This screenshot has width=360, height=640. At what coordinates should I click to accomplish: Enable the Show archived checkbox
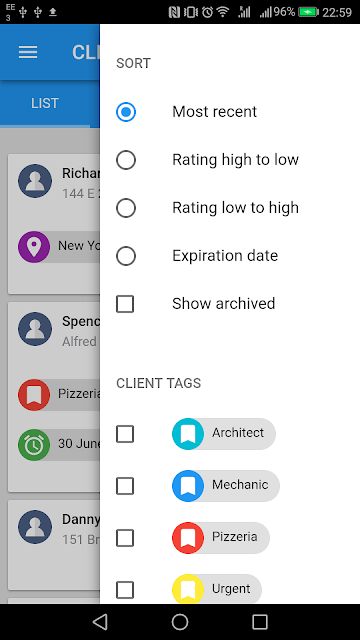coord(125,304)
